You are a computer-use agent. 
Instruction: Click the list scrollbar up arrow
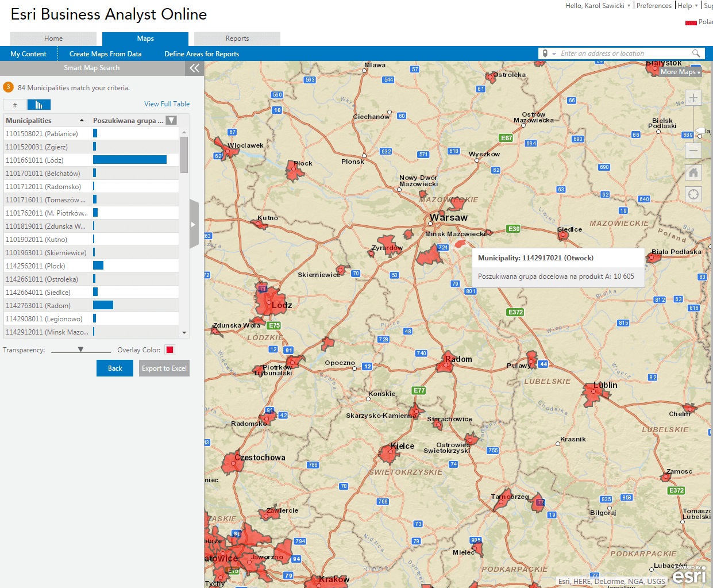click(x=184, y=133)
